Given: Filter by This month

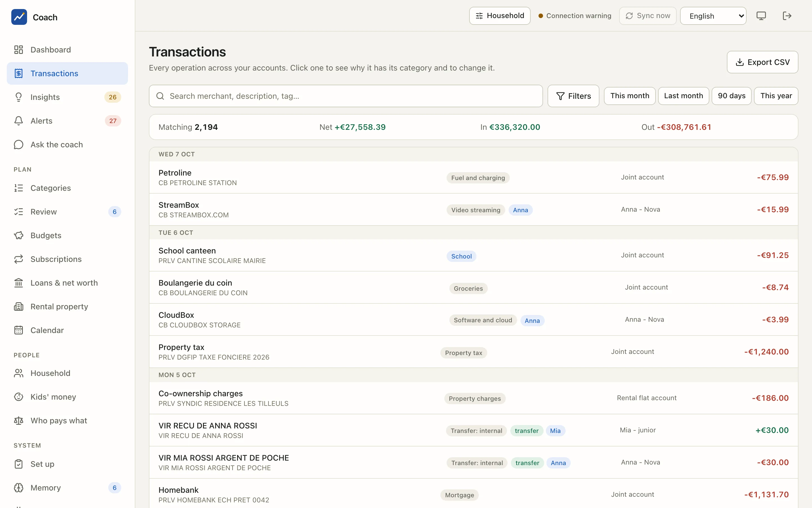Looking at the screenshot, I should [630, 96].
